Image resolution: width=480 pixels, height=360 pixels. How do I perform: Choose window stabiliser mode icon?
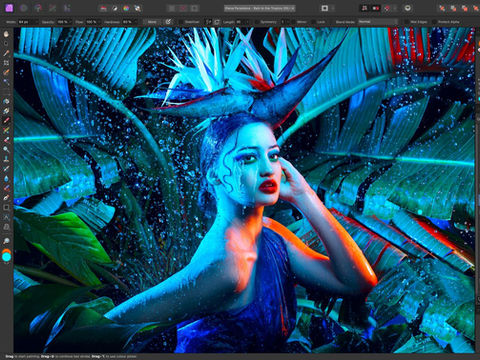pyautogui.click(x=217, y=22)
